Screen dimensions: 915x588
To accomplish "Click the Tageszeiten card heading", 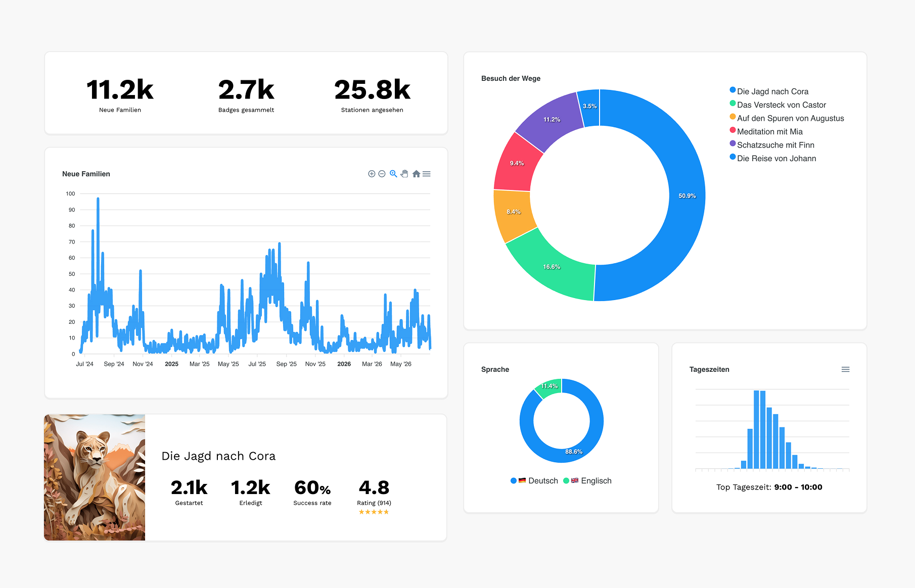I will click(x=709, y=369).
